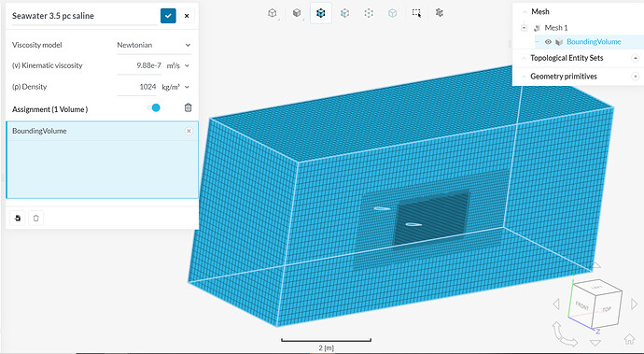
Task: Collapse the Mesh 1 tree node
Action: pyautogui.click(x=524, y=27)
